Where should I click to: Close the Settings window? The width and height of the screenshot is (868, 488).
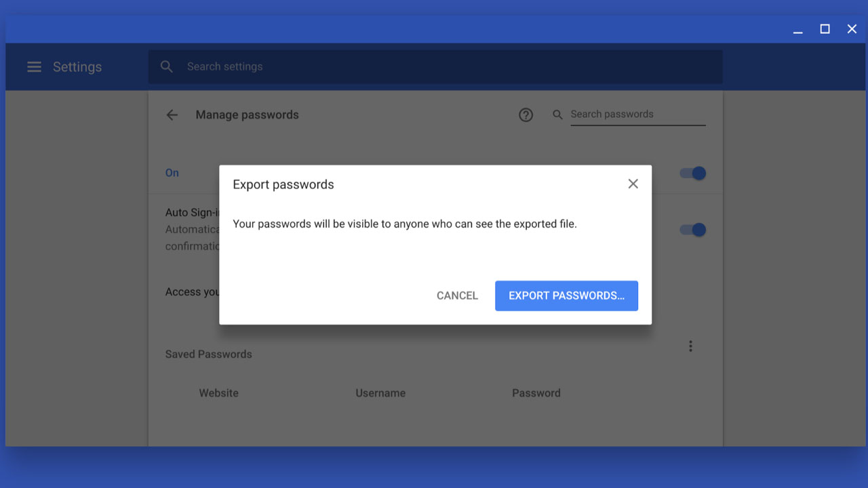pos(852,29)
